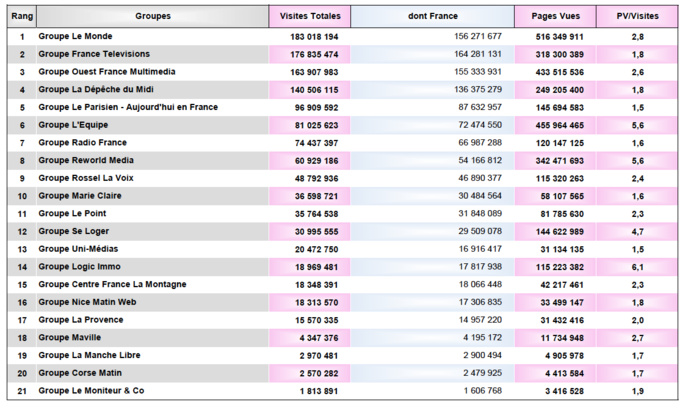Click Groupe Logic Immo row label
This screenshot has height=410, width=688.
pos(80,267)
